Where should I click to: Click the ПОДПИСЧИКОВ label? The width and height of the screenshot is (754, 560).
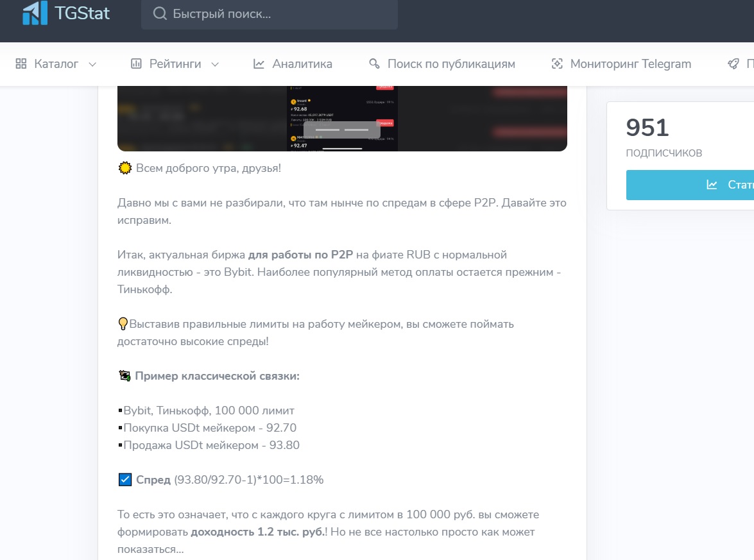point(664,153)
